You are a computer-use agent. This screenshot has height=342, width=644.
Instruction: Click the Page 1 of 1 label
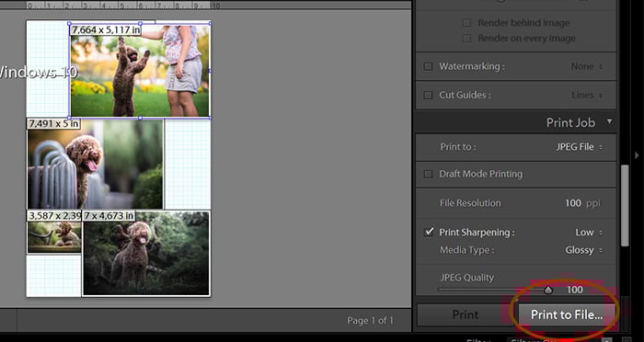pos(370,320)
